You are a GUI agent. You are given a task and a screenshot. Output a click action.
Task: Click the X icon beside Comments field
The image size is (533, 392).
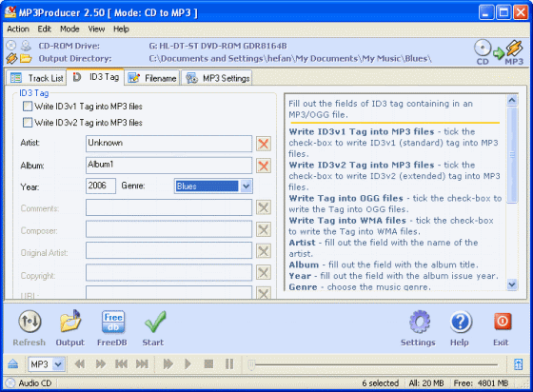coord(264,207)
